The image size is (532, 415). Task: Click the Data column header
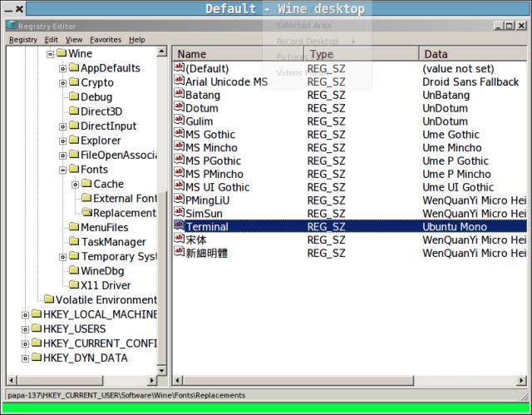[471, 54]
